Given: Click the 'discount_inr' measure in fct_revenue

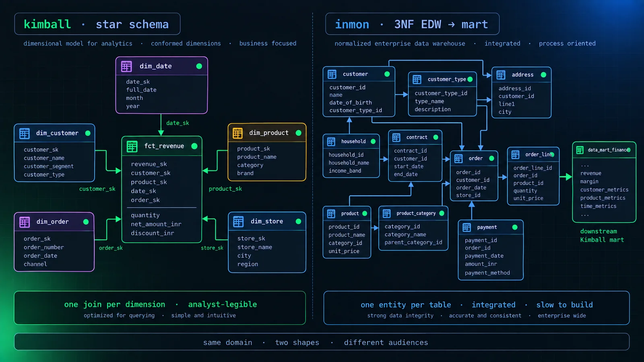Looking at the screenshot, I should 153,233.
